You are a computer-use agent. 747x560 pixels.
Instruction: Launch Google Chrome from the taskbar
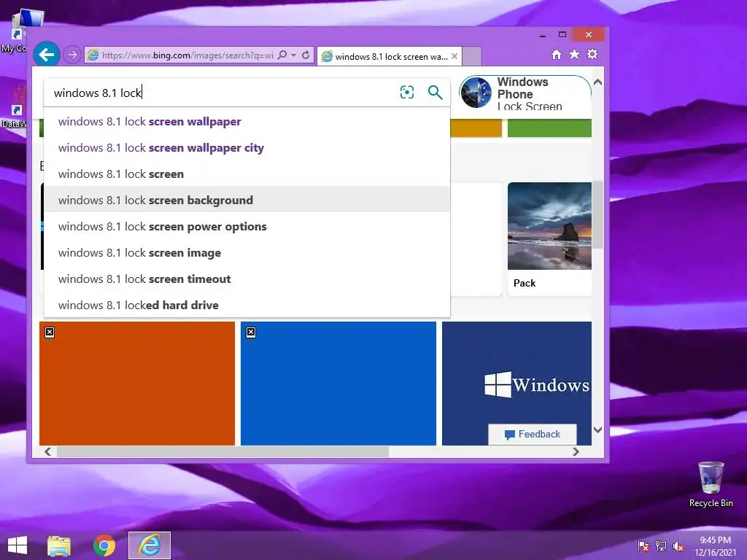104,545
